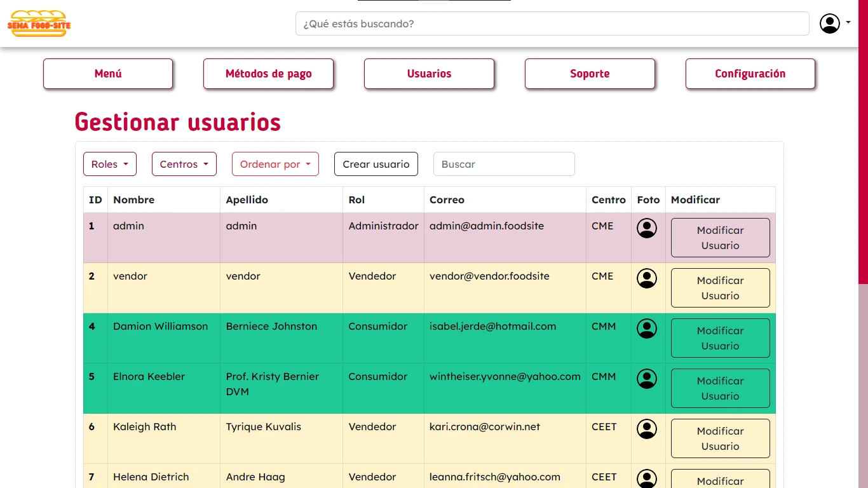Click Modificar Usuario for Elnora Keebler

click(721, 388)
